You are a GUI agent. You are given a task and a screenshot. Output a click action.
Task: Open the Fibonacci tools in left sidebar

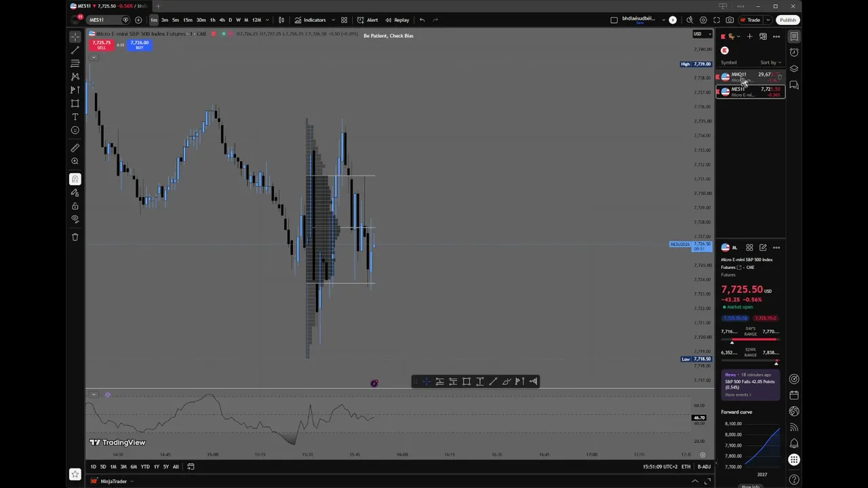(x=75, y=63)
